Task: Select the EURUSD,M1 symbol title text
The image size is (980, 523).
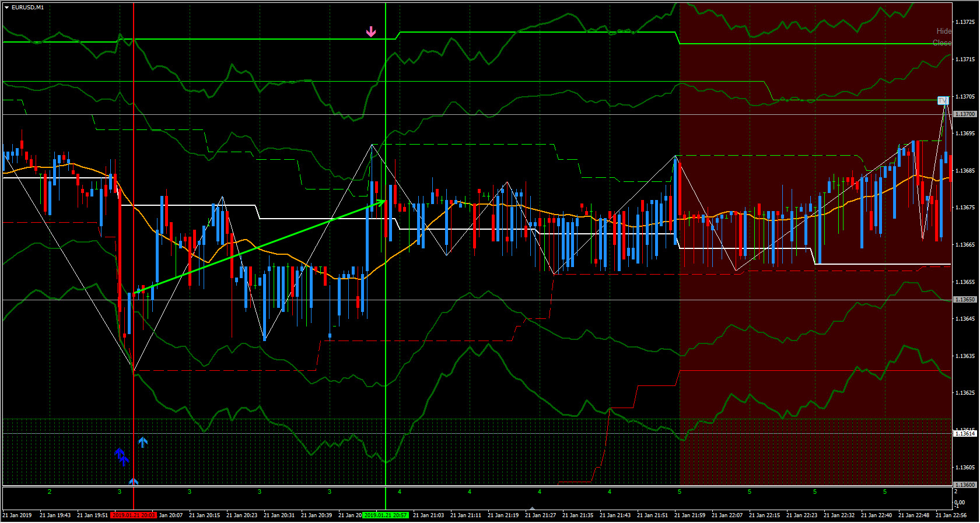Action: (27, 8)
